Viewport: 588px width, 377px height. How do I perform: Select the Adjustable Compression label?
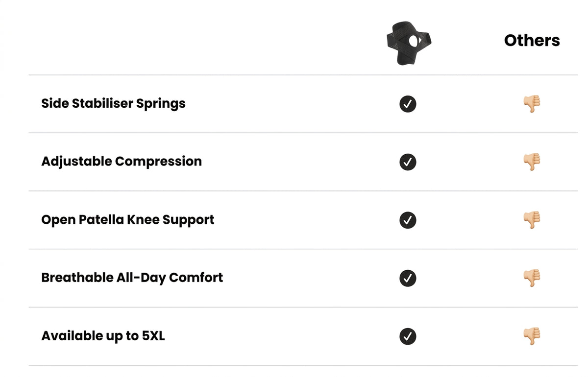122,162
